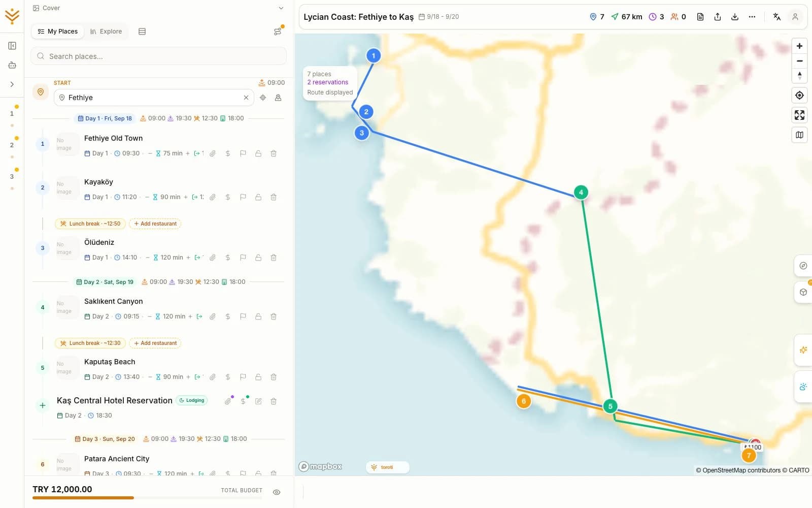Switch to the Explore tab
Image resolution: width=812 pixels, height=508 pixels.
click(x=106, y=31)
